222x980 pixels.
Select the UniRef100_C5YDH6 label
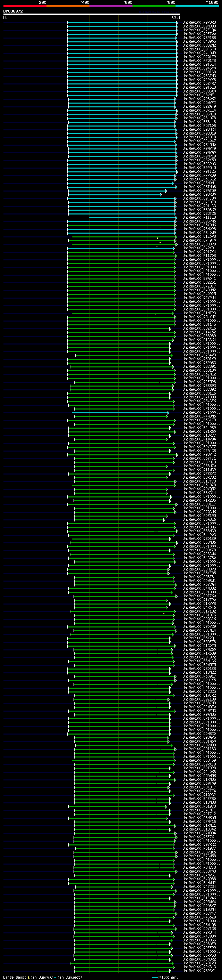tap(199, 225)
